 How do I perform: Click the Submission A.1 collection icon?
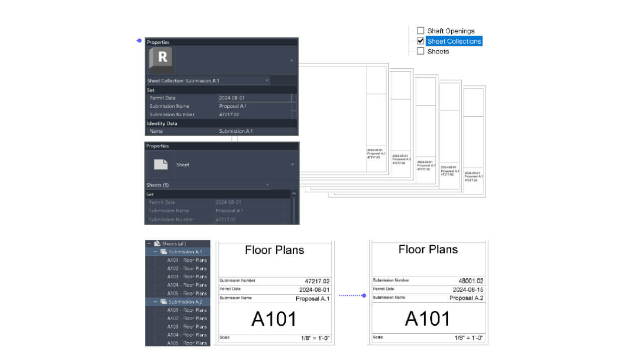point(164,251)
